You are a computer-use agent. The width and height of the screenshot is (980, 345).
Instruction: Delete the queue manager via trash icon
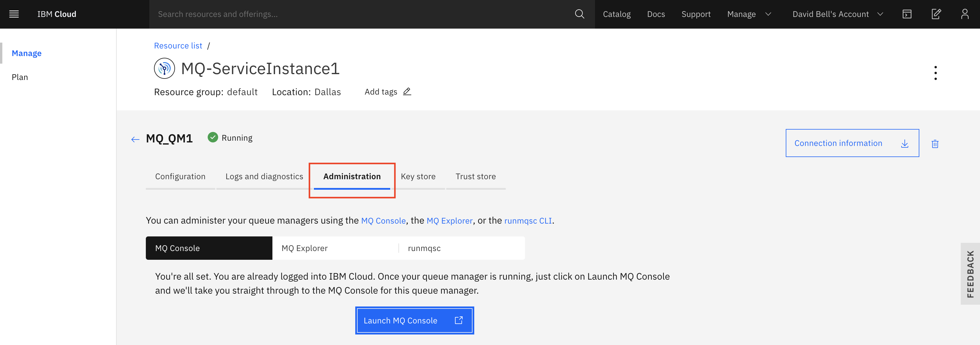pos(935,144)
